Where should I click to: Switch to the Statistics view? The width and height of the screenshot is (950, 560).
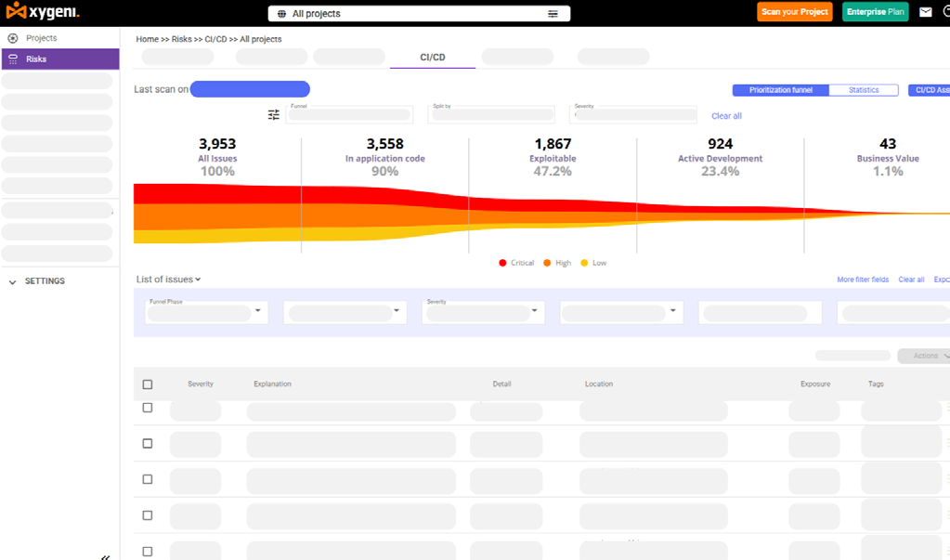coord(863,90)
